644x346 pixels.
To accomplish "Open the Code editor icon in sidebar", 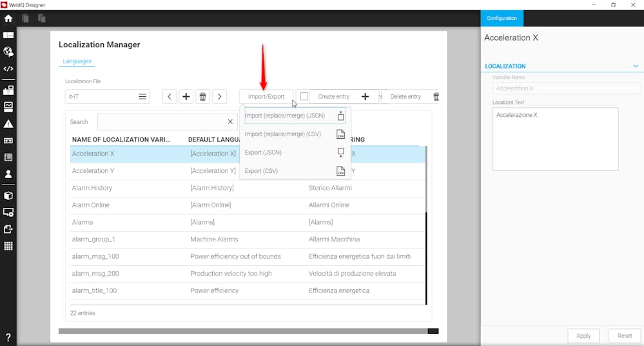I will 8,68.
